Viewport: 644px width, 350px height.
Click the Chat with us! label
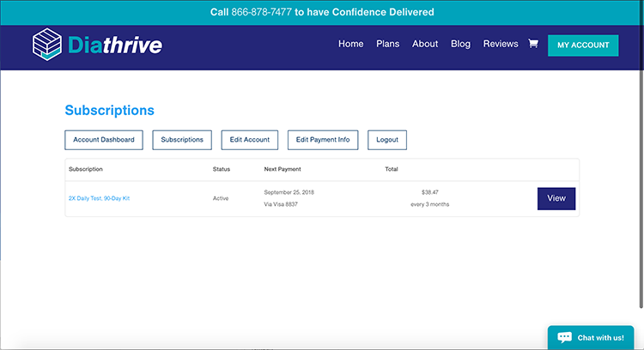[x=600, y=338]
